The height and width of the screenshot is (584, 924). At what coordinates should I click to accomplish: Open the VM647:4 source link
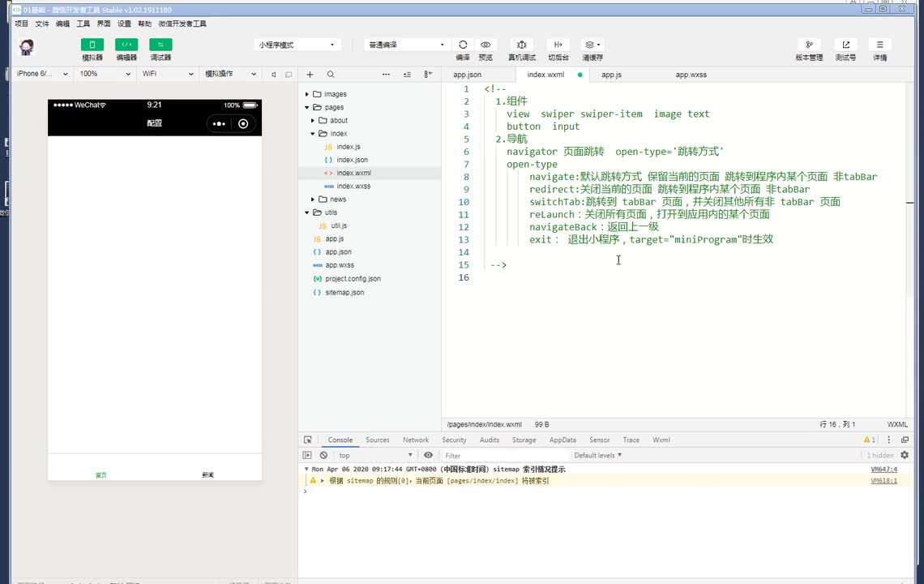883,470
